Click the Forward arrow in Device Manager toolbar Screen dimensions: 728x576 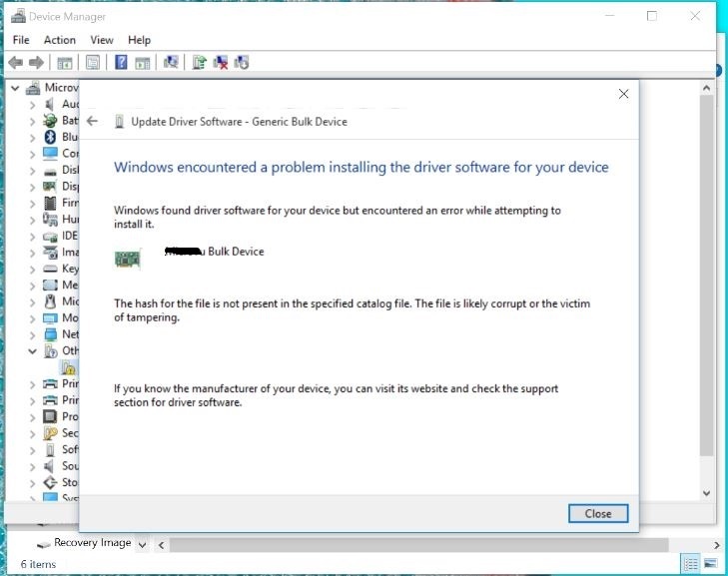click(x=36, y=62)
